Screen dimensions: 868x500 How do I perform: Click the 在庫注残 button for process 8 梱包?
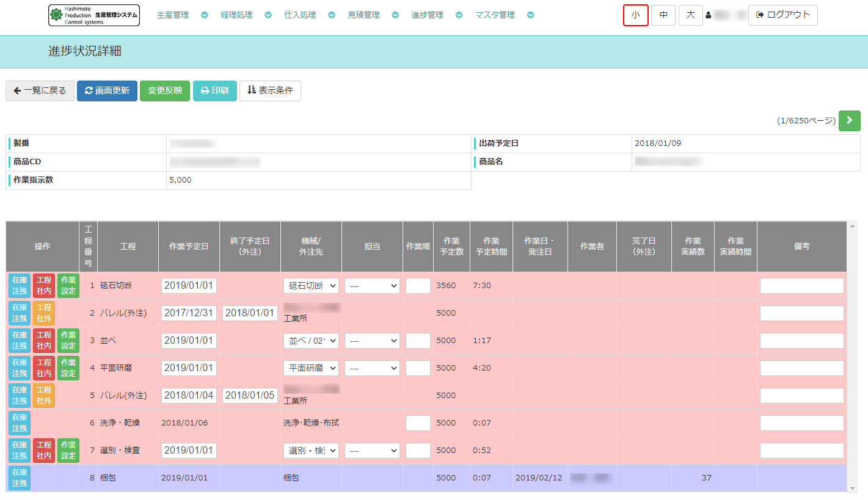pyautogui.click(x=20, y=477)
